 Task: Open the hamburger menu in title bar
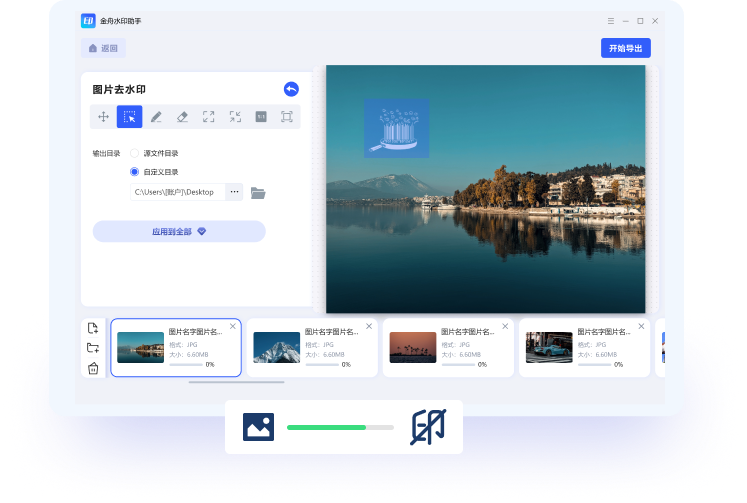tap(611, 21)
